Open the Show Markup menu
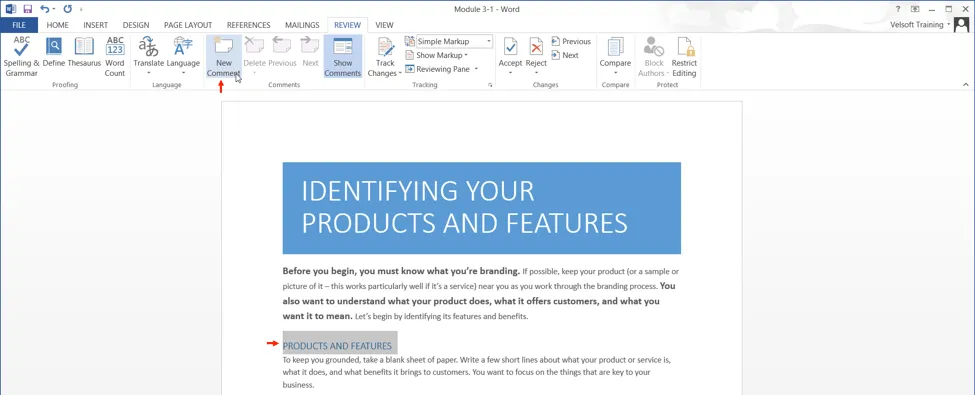Image resolution: width=975 pixels, height=395 pixels. [x=437, y=55]
